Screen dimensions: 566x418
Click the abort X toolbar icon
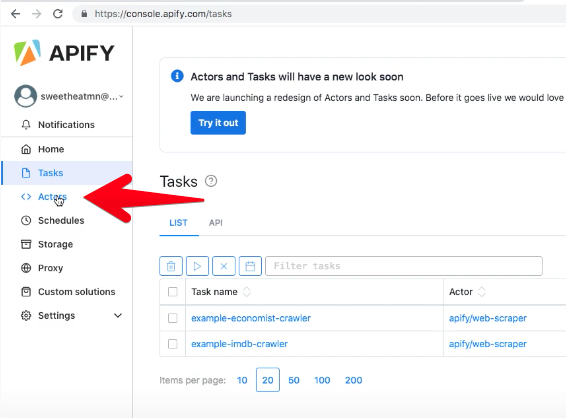tap(224, 266)
